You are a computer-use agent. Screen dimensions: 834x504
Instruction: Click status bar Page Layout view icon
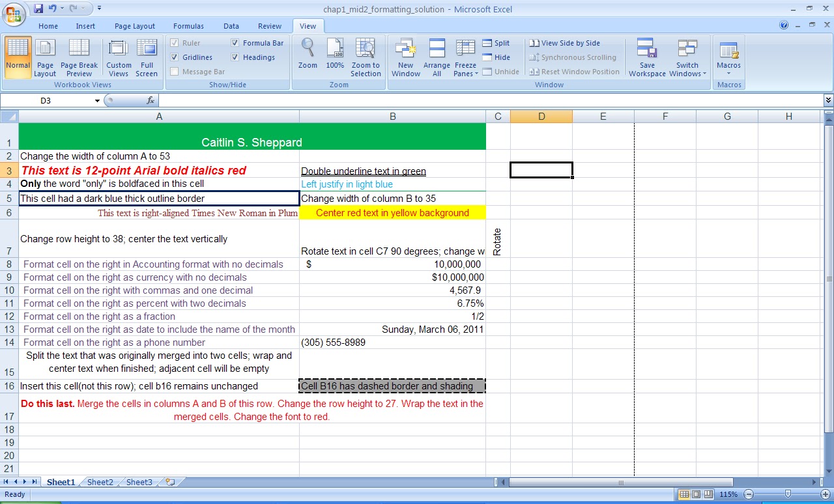696,495
